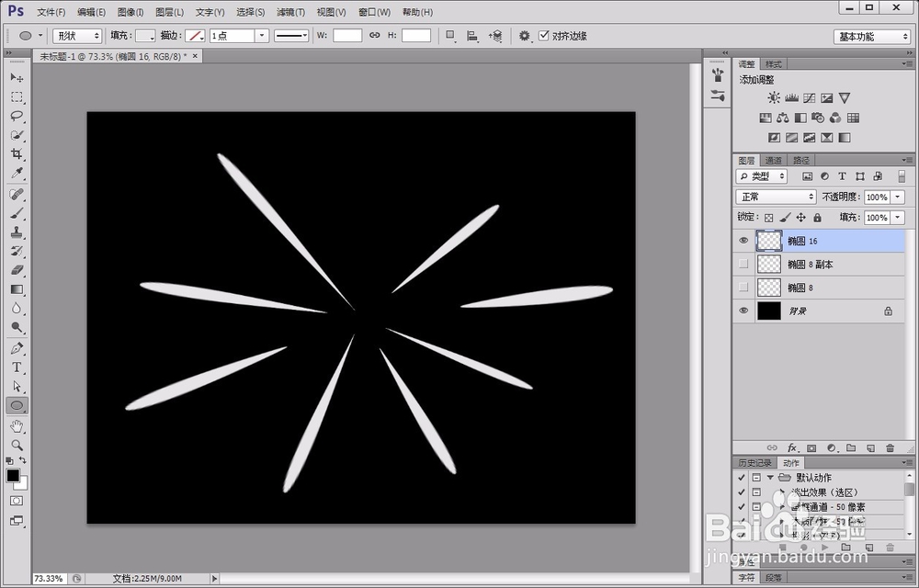Open the 文件(F) menu
This screenshot has height=588, width=919.
click(51, 12)
